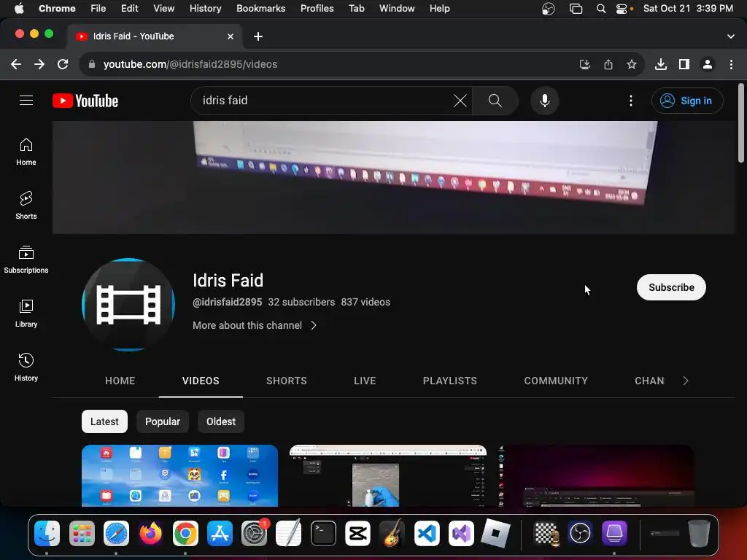
Task: Open Visual Studio Code in the Dock
Action: point(427,533)
